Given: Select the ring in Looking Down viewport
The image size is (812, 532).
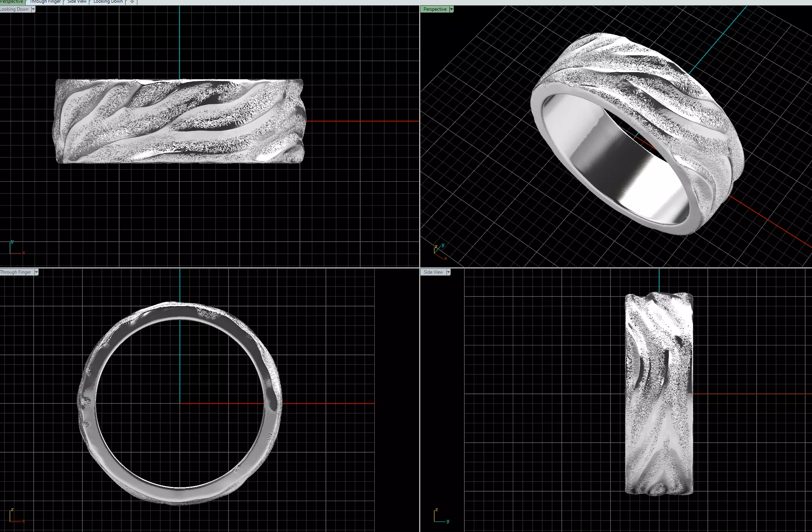Looking at the screenshot, I should pyautogui.click(x=179, y=121).
